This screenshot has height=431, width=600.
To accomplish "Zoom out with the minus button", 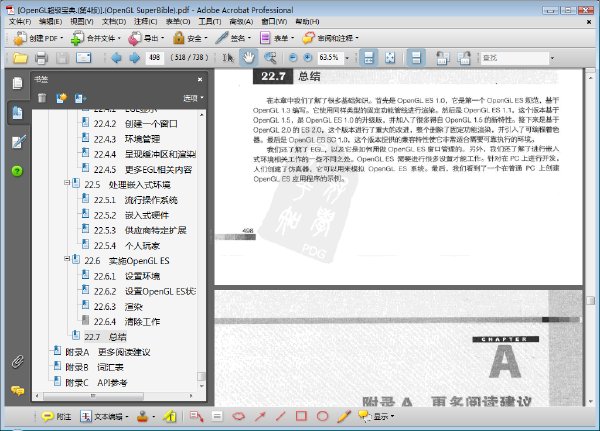I will click(x=293, y=58).
